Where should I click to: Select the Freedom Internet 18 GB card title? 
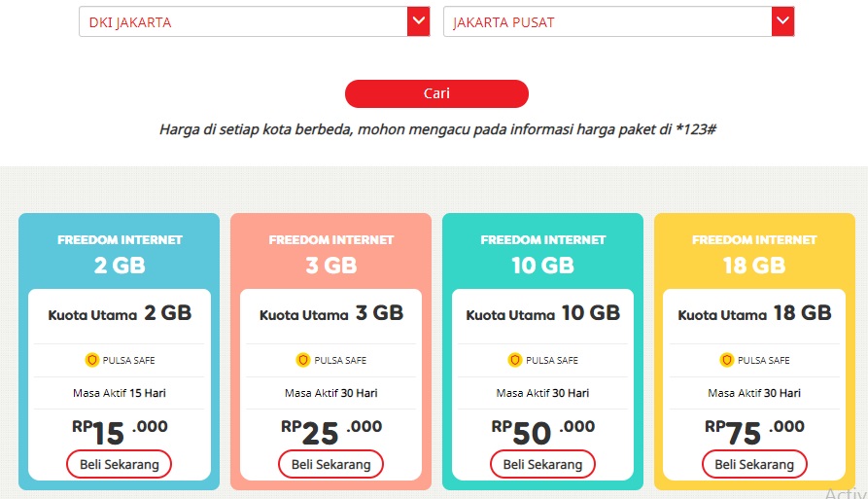[754, 253]
